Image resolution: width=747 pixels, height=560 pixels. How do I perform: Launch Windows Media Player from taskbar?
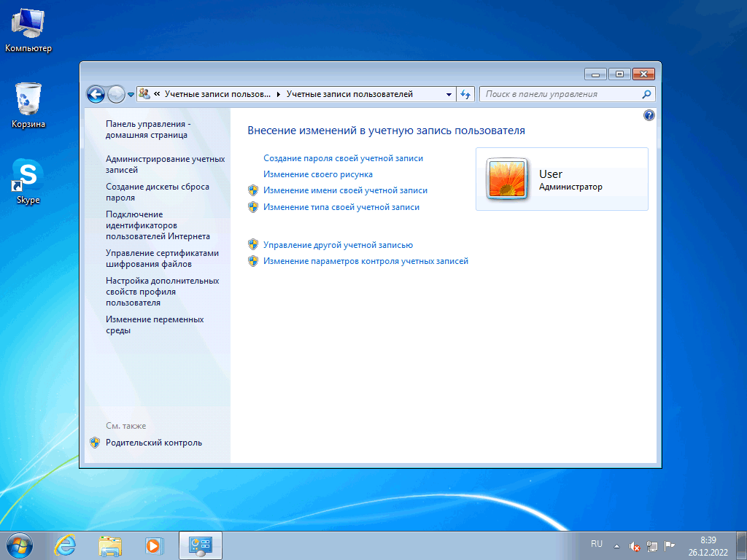tap(155, 545)
